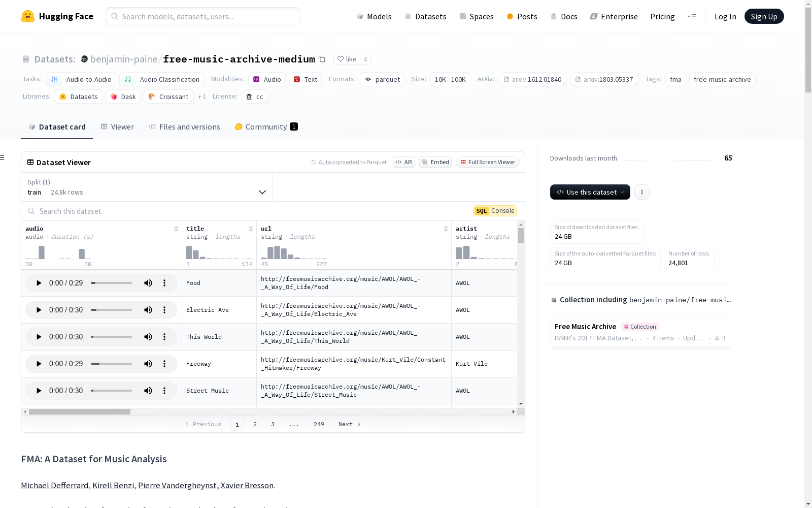Play the audio for the Freeway row
This screenshot has height=508, width=812.
[39, 364]
